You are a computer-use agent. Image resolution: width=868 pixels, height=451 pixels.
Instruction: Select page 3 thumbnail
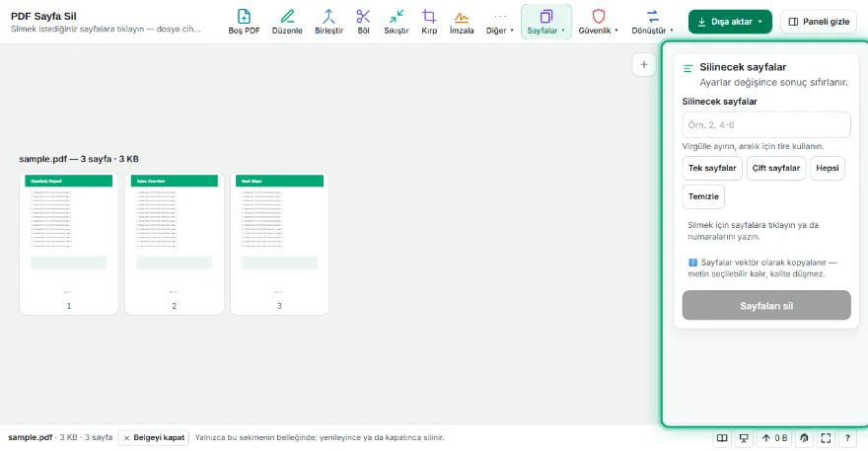pos(279,244)
